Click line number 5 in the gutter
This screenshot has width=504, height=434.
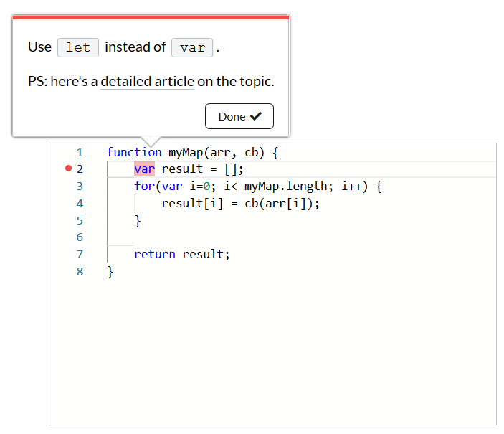click(80, 220)
